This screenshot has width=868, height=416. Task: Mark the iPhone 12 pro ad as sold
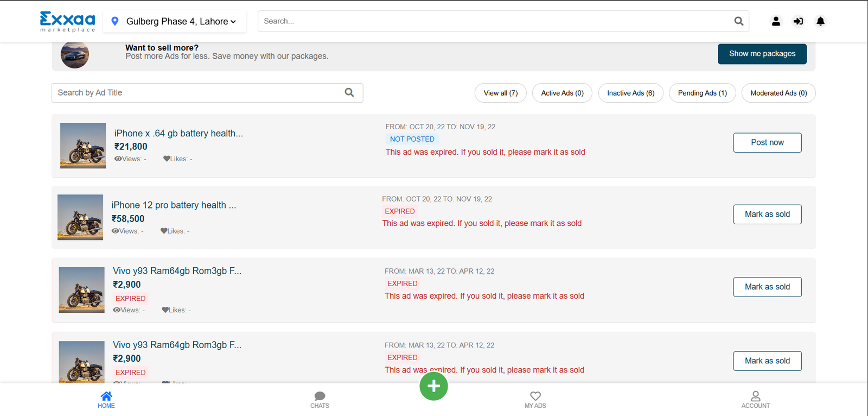(x=767, y=215)
